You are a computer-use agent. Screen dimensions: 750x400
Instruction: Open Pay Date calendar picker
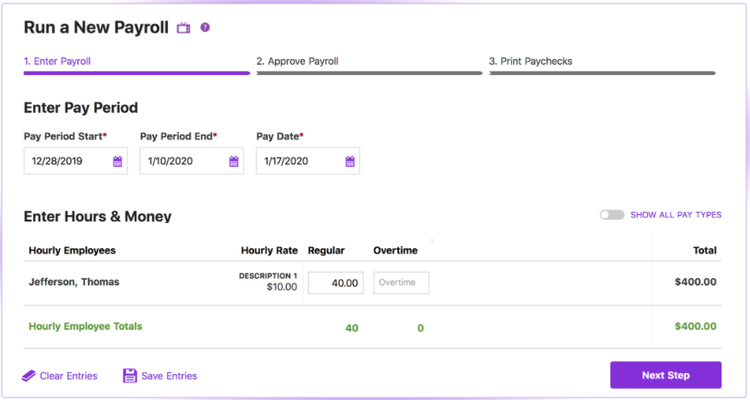pos(350,161)
